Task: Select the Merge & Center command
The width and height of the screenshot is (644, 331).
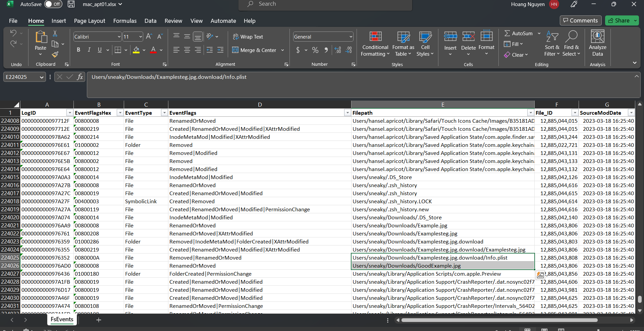Action: click(255, 50)
